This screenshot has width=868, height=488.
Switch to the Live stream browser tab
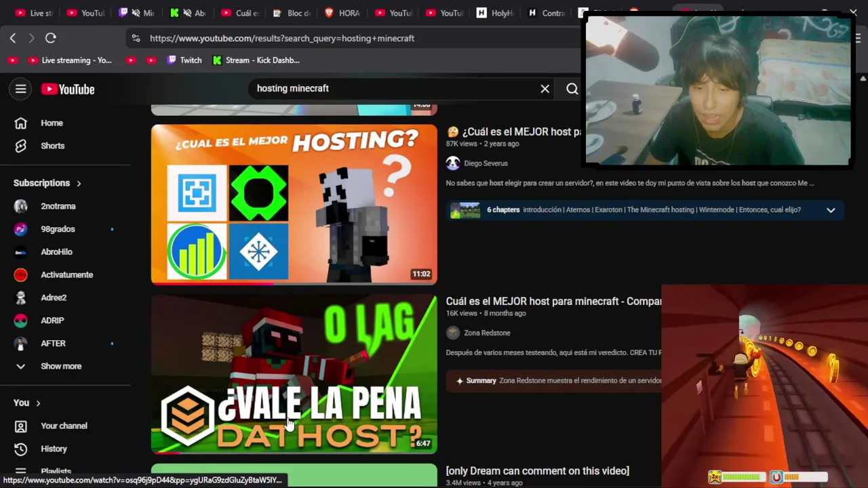click(33, 13)
